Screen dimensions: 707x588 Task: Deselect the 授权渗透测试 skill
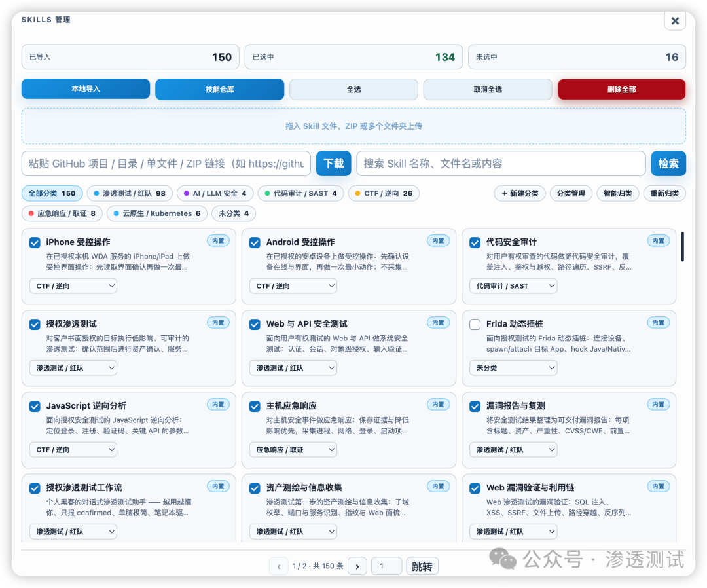click(x=35, y=324)
